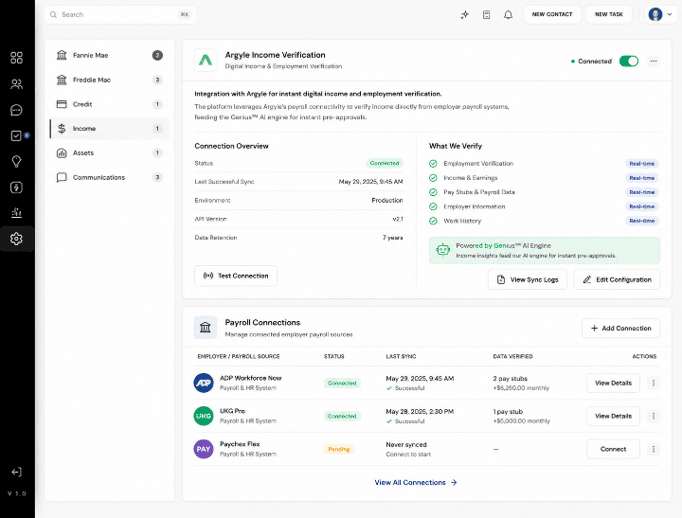The image size is (682, 518).
Task: Click the NEW CONTACT button
Action: pos(552,14)
